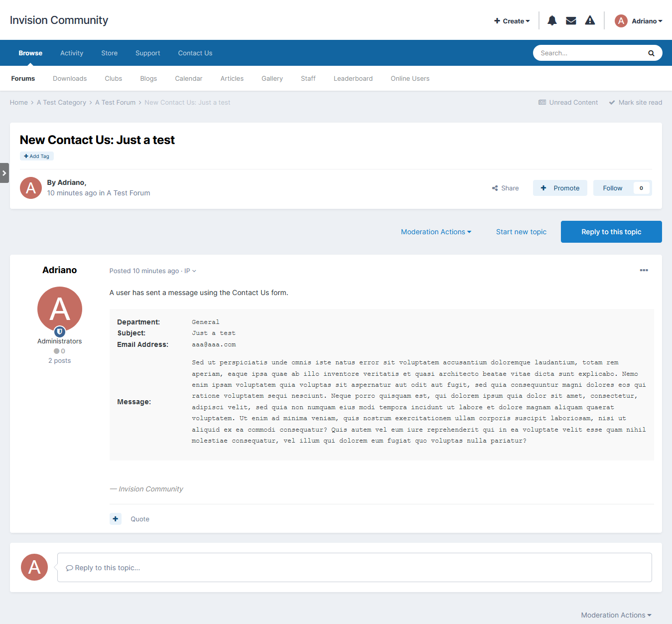672x624 pixels.
Task: Select the Support tab
Action: pyautogui.click(x=148, y=53)
